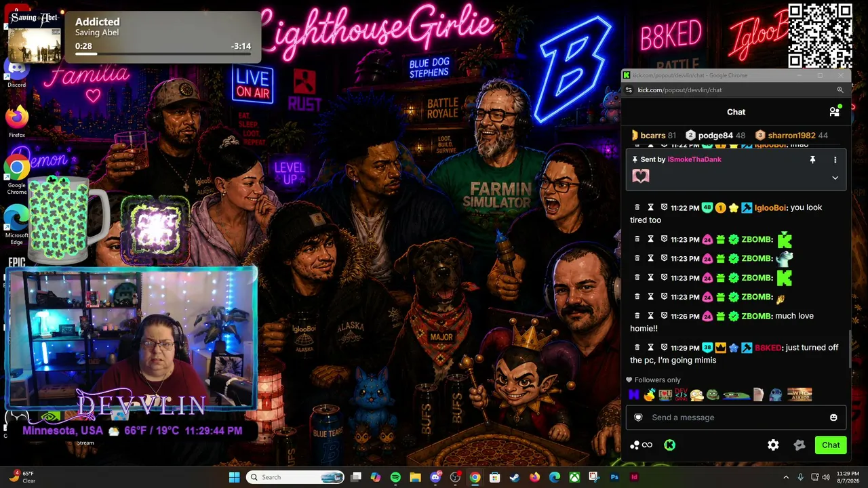View leaderboard entry podge84
Screen dimensions: 868x488
[x=715, y=136]
